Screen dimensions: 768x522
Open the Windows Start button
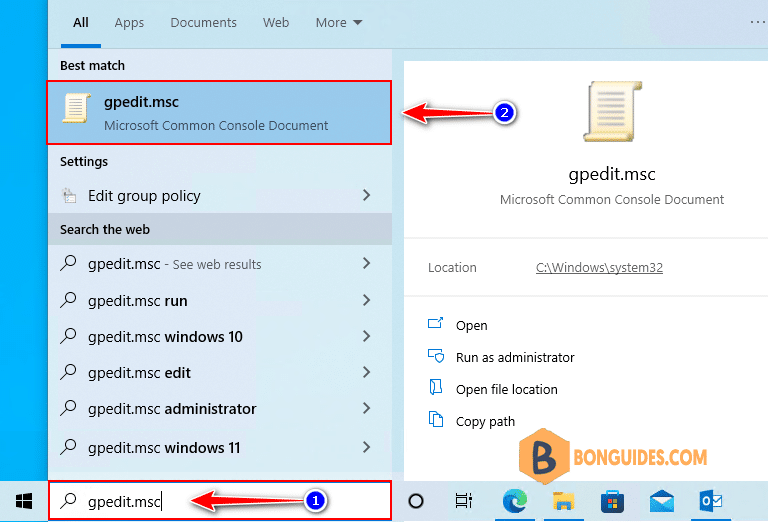coord(24,501)
